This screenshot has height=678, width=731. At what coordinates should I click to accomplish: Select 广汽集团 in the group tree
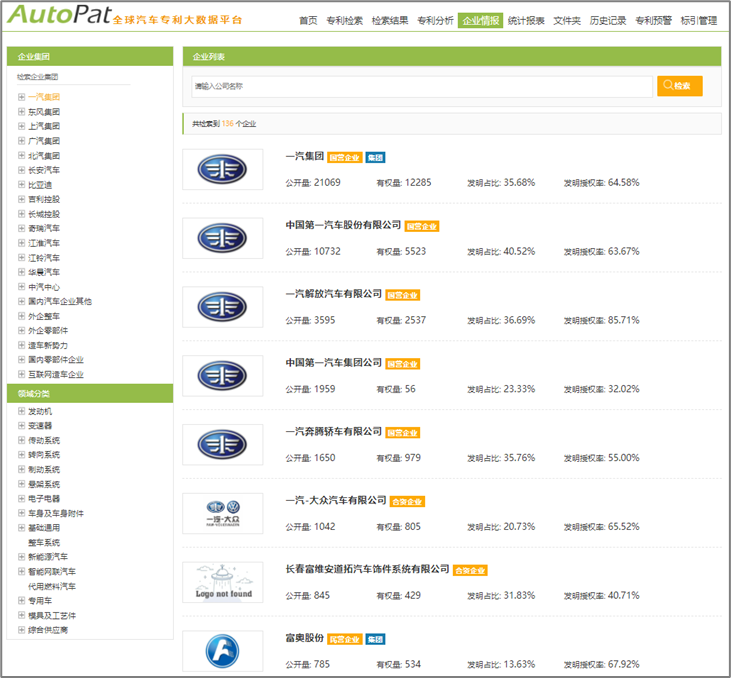click(x=44, y=141)
